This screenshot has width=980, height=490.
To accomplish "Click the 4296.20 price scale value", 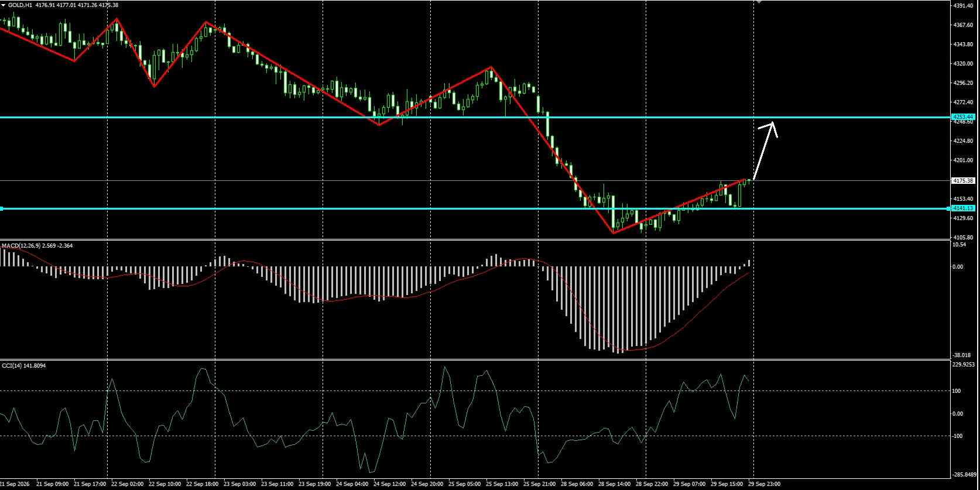I will (963, 83).
